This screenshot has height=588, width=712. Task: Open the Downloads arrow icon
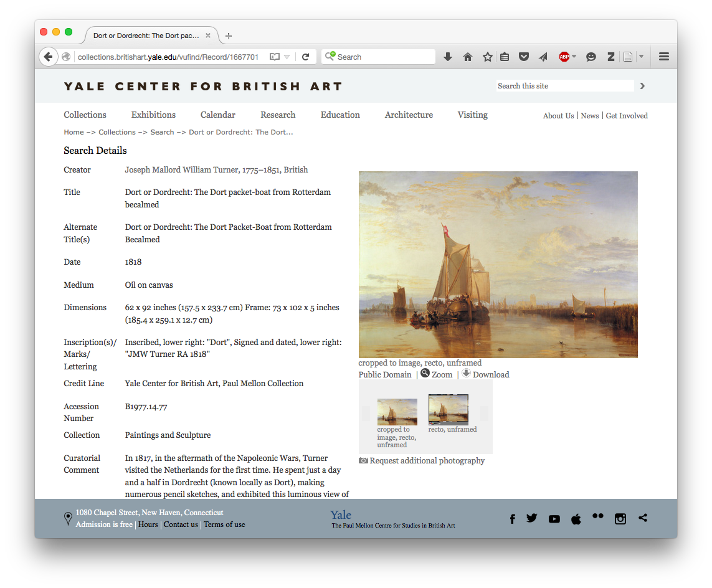tap(448, 57)
